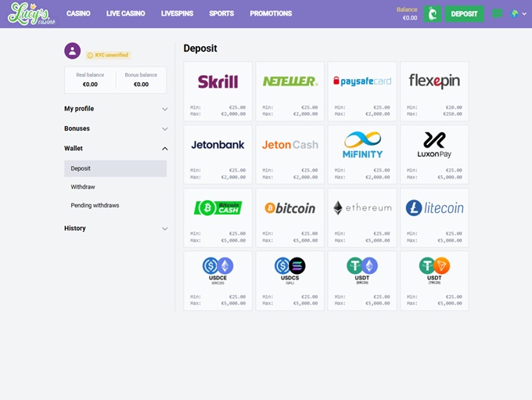Open the green profile avatar button in header
This screenshot has height=400, width=532.
click(432, 14)
